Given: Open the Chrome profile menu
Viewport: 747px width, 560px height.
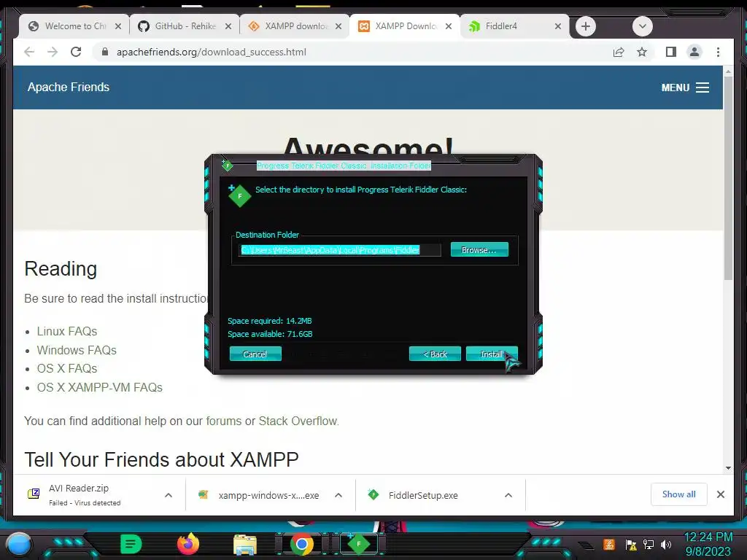Looking at the screenshot, I should point(694,52).
